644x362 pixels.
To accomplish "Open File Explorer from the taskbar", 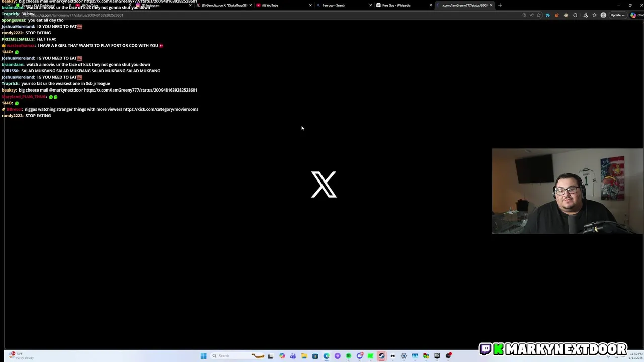I will click(x=304, y=356).
